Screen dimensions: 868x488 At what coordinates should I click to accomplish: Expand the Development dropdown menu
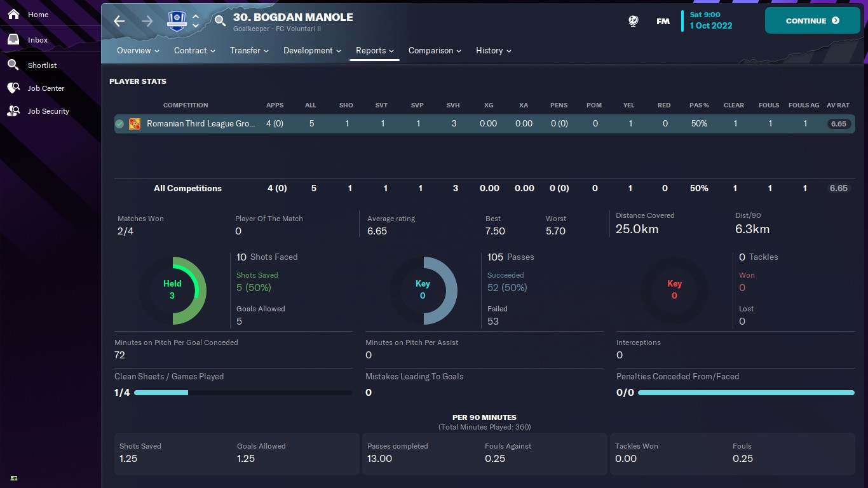click(x=312, y=51)
